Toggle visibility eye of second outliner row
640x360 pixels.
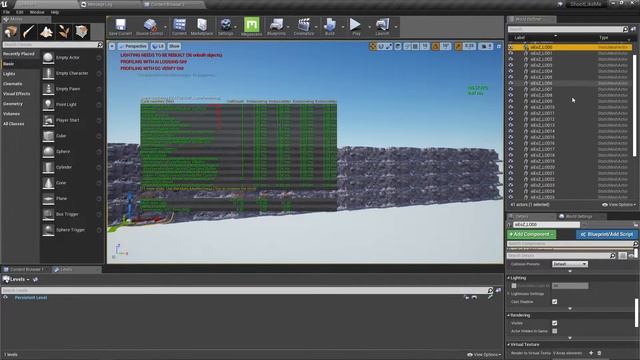point(511,53)
